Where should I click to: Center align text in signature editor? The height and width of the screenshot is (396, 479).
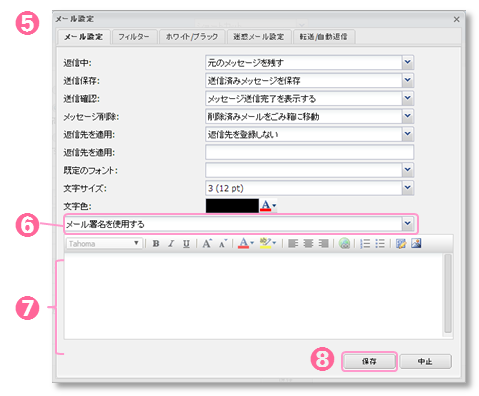pos(308,244)
